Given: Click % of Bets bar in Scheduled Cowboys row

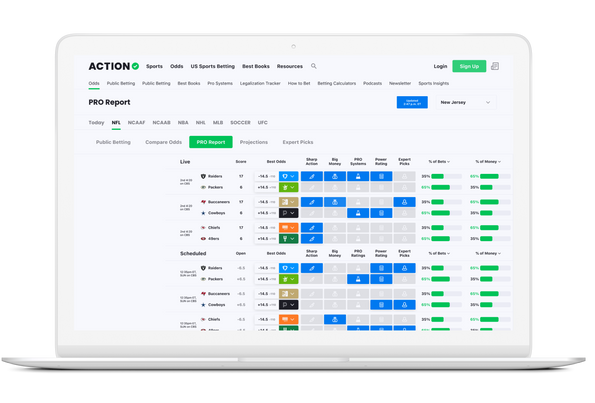Looking at the screenshot, I should 447,305.
